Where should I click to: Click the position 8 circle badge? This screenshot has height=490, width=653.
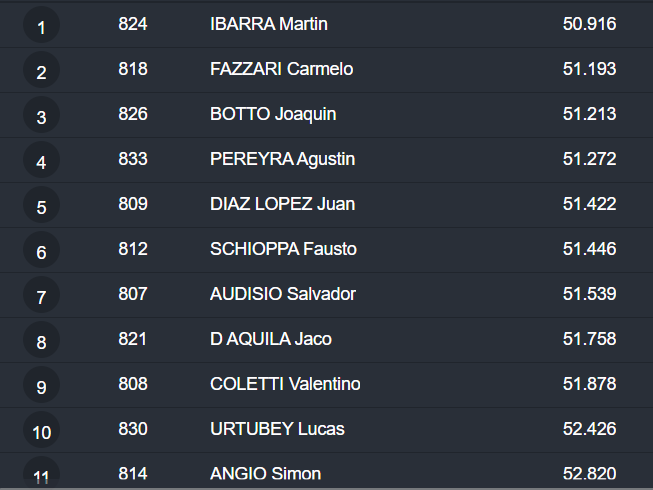[x=41, y=341]
